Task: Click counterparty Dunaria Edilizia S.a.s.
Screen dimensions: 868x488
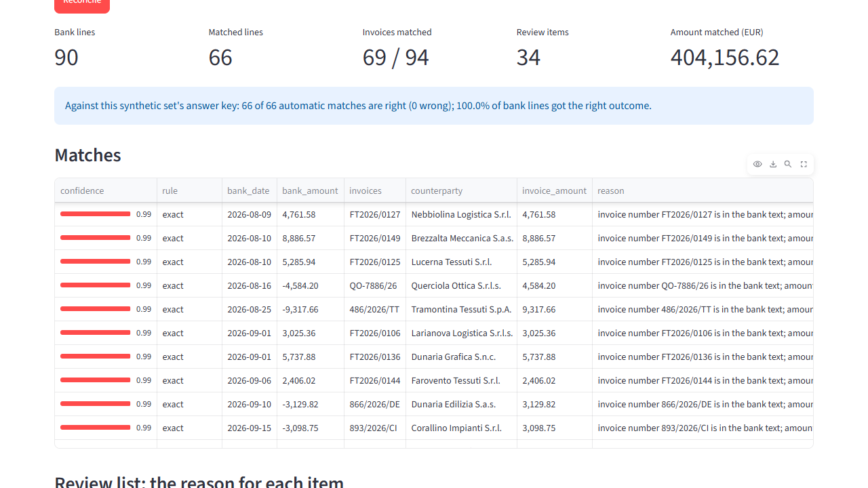Action: [x=461, y=404]
